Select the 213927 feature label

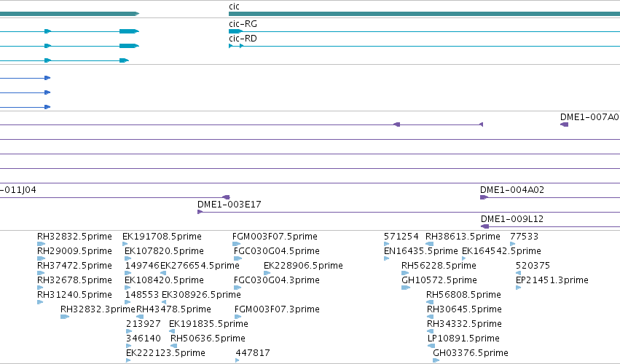144,324
